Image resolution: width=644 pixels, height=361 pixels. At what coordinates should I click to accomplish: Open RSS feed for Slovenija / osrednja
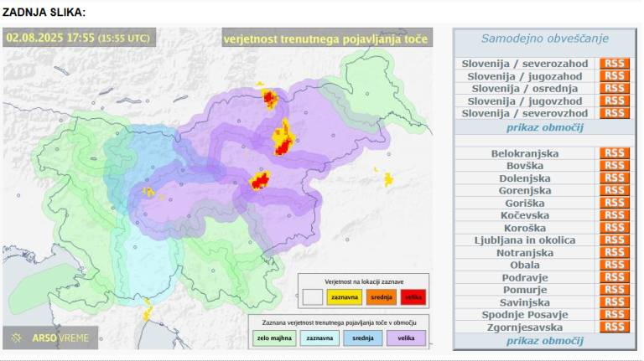click(614, 88)
